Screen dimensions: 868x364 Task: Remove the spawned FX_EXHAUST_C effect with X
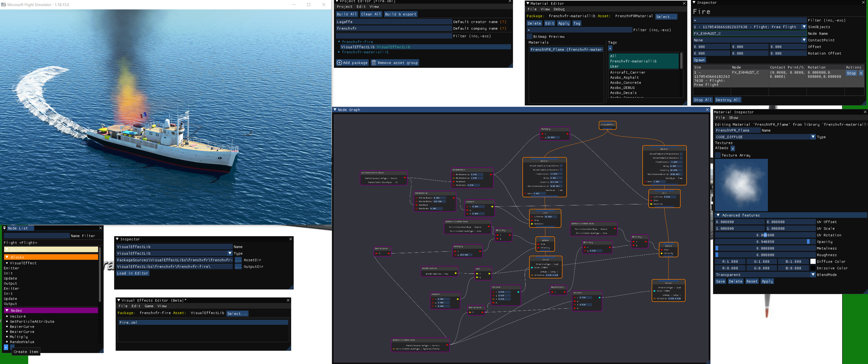tap(861, 73)
